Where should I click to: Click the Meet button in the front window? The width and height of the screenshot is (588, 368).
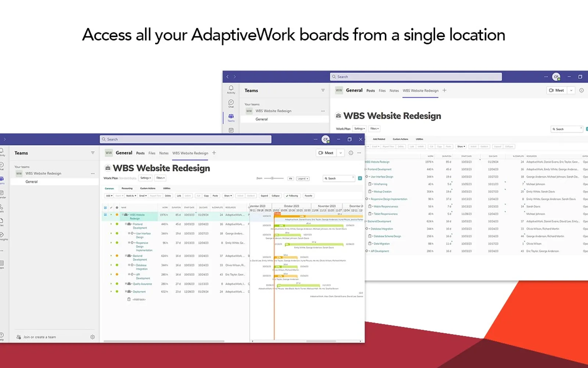click(326, 153)
